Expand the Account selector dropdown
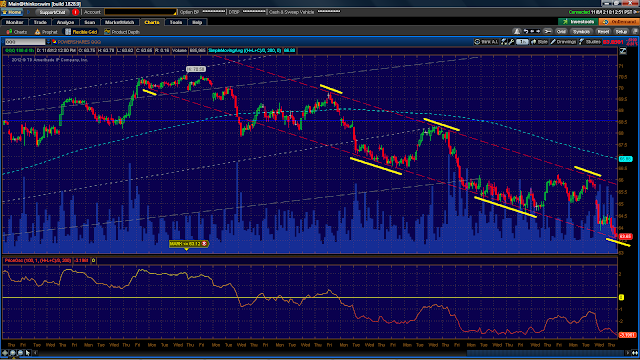The width and height of the screenshot is (640, 360). pos(175,12)
